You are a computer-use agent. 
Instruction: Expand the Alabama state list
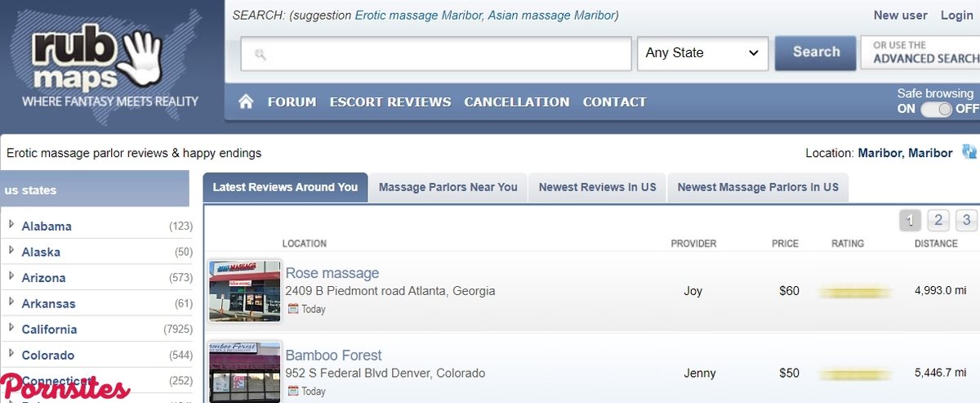tap(11, 226)
